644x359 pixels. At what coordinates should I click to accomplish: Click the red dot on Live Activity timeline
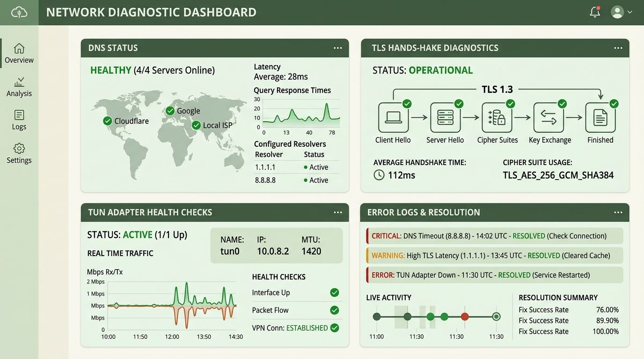pyautogui.click(x=465, y=317)
